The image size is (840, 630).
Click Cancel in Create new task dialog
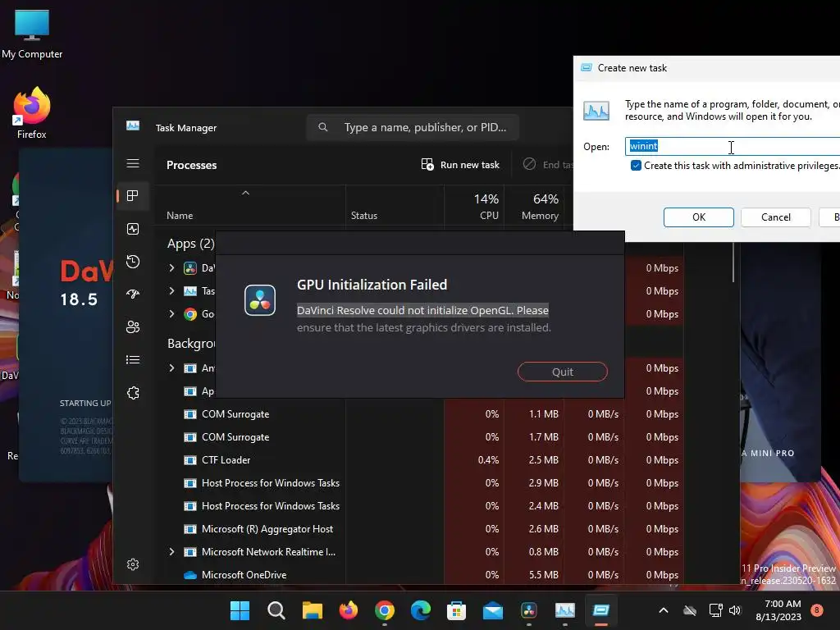tap(776, 217)
